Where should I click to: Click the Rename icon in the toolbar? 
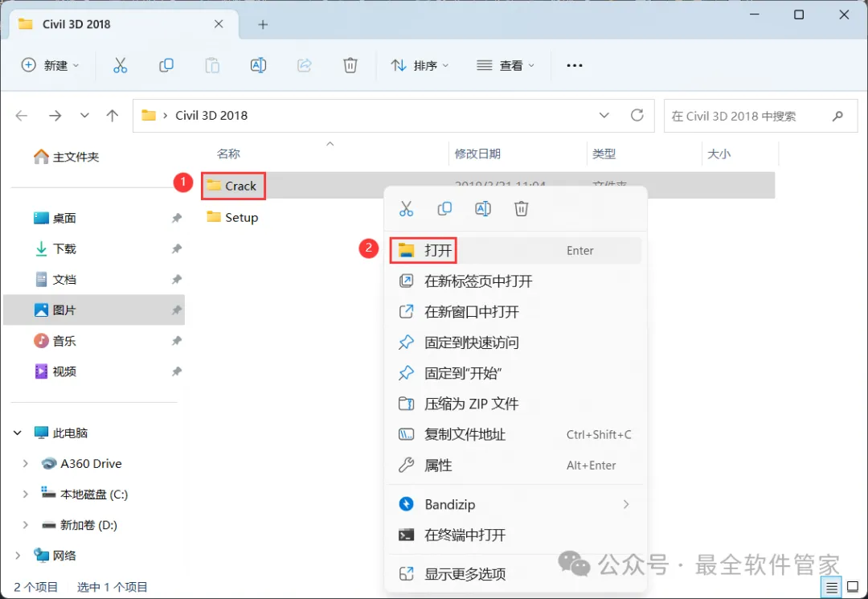[258, 65]
